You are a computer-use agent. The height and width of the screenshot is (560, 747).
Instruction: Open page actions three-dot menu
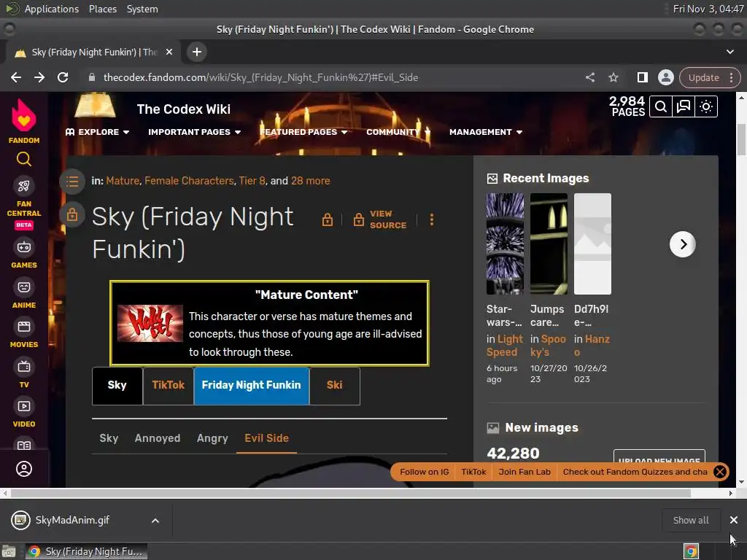click(x=432, y=219)
